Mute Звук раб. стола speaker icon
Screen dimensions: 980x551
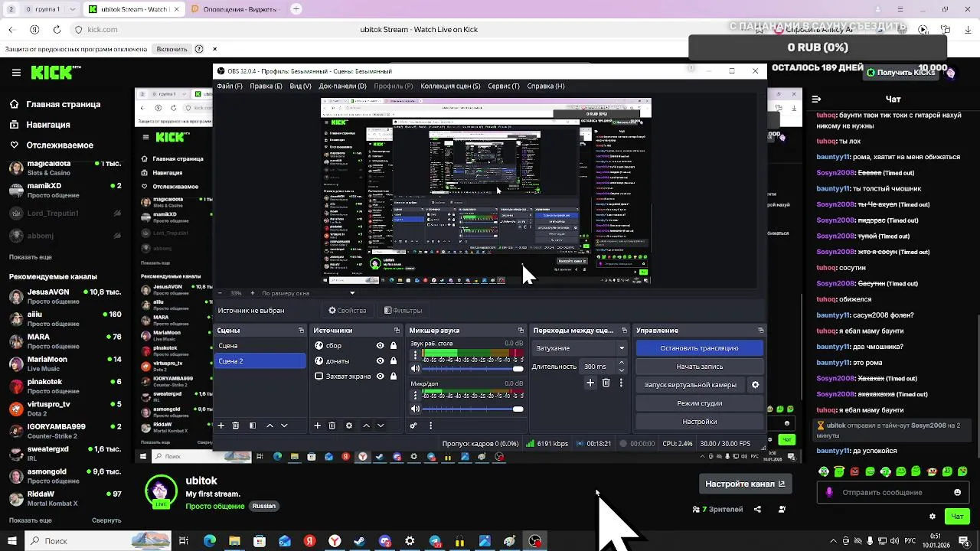pos(415,369)
